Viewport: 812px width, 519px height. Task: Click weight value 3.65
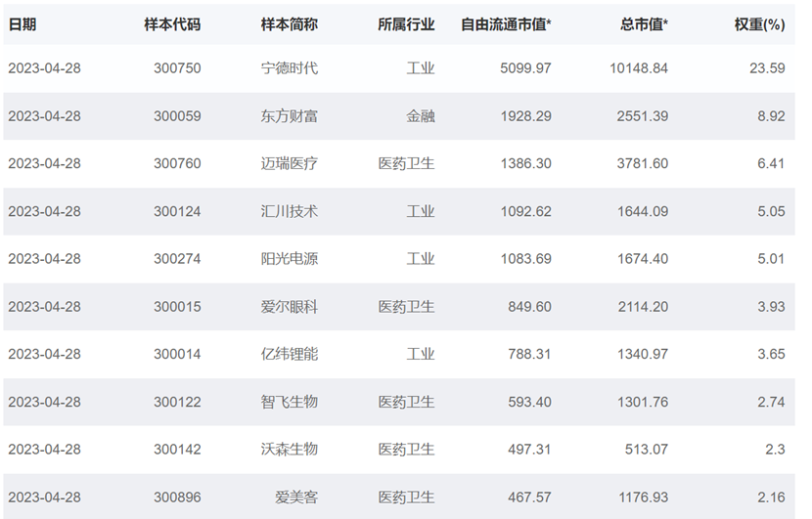point(771,354)
